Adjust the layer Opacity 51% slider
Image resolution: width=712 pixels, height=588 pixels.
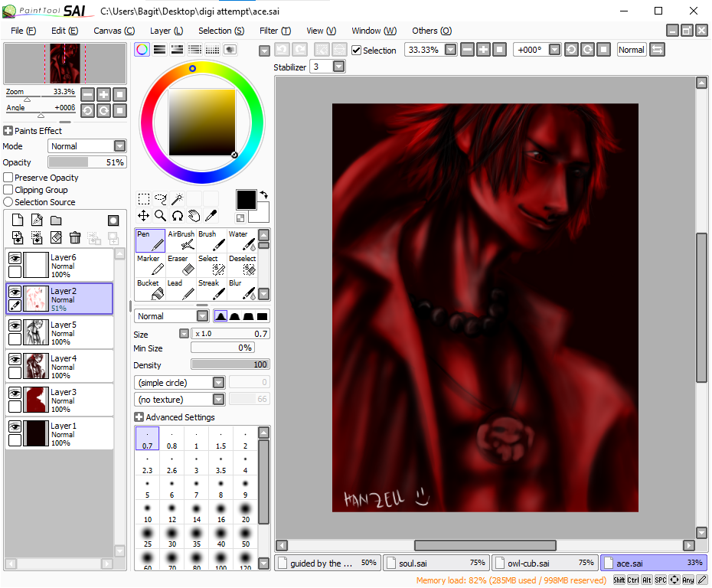coord(87,162)
